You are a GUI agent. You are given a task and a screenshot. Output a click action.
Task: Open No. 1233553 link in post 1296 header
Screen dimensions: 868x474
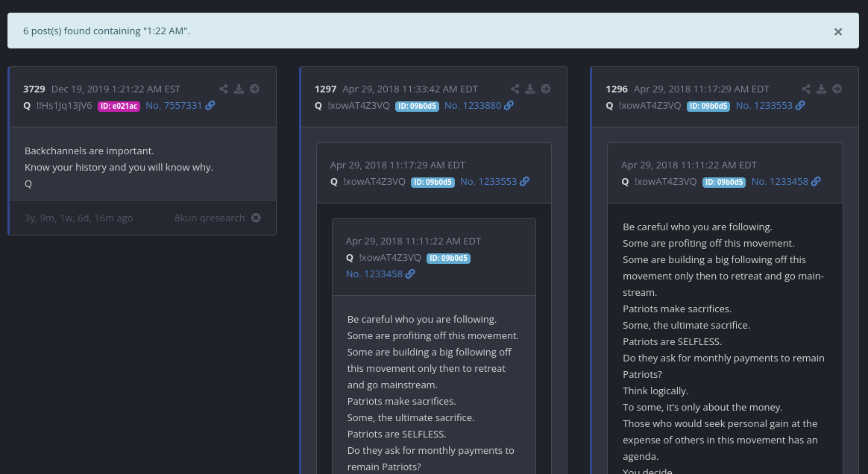click(764, 106)
